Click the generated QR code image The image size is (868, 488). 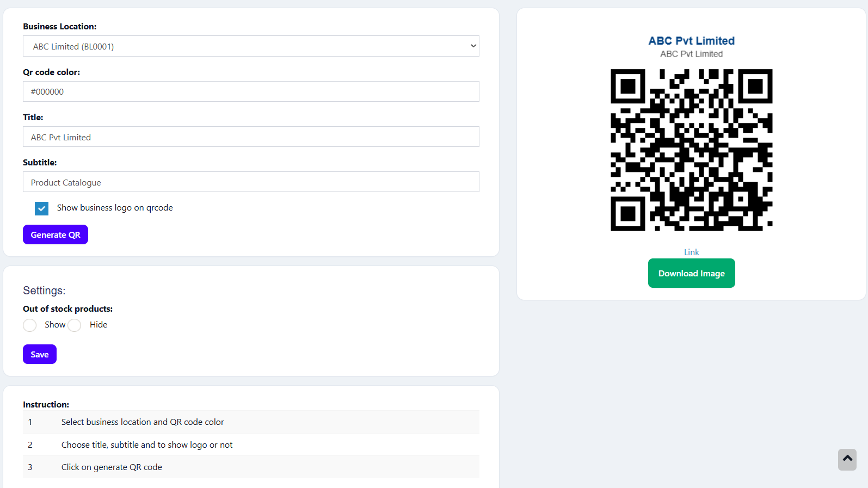691,150
